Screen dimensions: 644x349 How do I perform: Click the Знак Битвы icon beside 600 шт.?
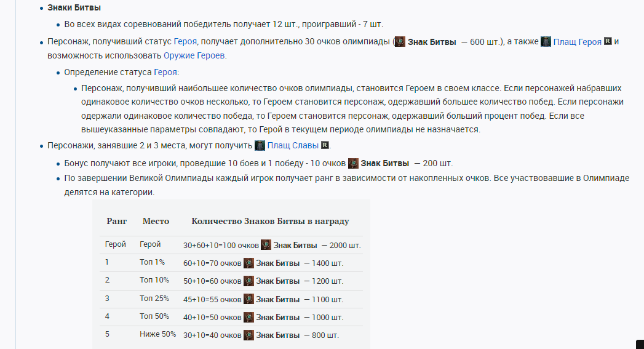point(400,42)
